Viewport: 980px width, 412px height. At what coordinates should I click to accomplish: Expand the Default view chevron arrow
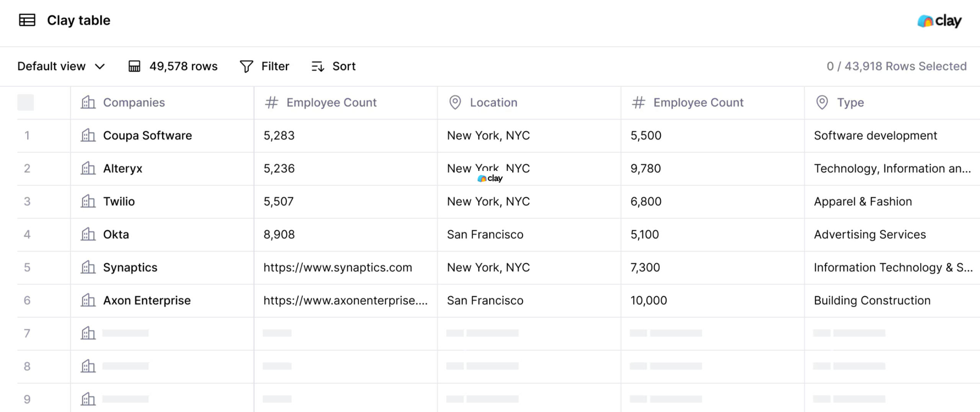pyautogui.click(x=100, y=66)
